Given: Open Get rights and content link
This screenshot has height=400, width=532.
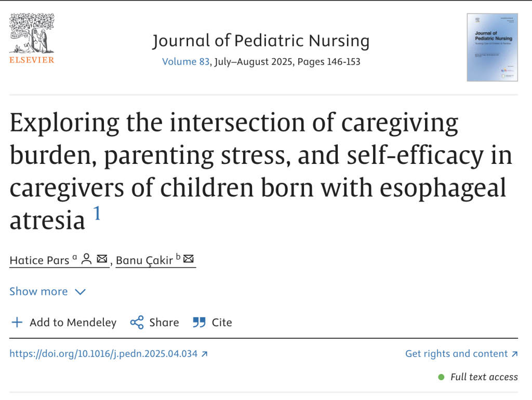Looking at the screenshot, I should [x=456, y=354].
